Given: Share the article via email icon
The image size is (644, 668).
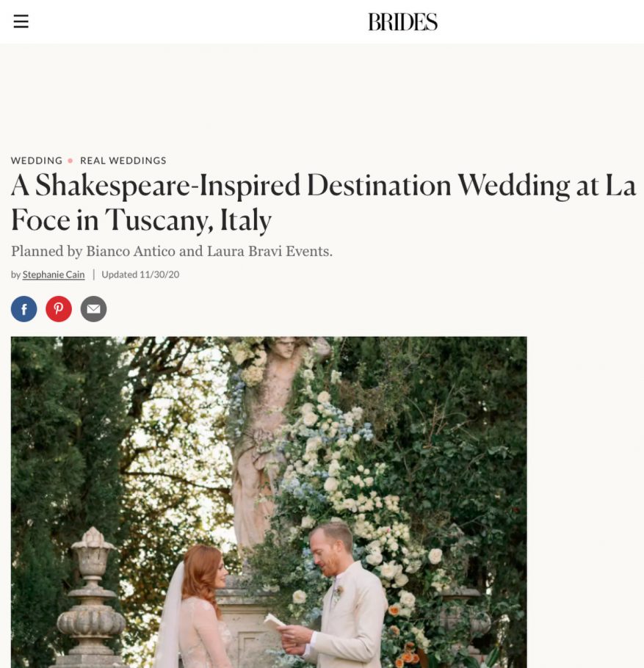Looking at the screenshot, I should tap(94, 309).
